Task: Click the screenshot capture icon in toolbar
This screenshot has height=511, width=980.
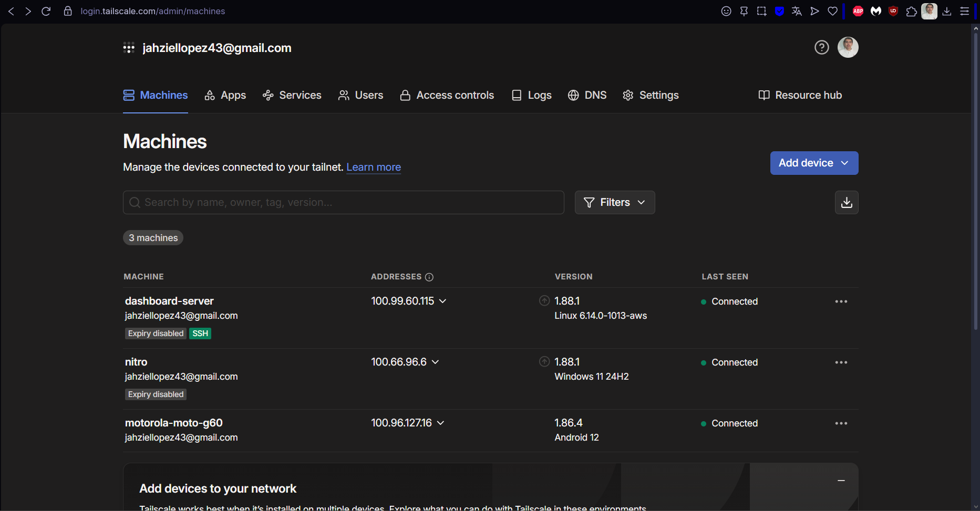Action: 761,11
